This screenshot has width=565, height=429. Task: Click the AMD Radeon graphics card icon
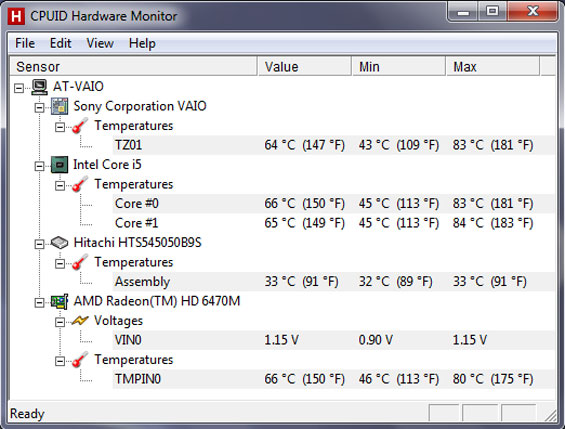[59, 301]
